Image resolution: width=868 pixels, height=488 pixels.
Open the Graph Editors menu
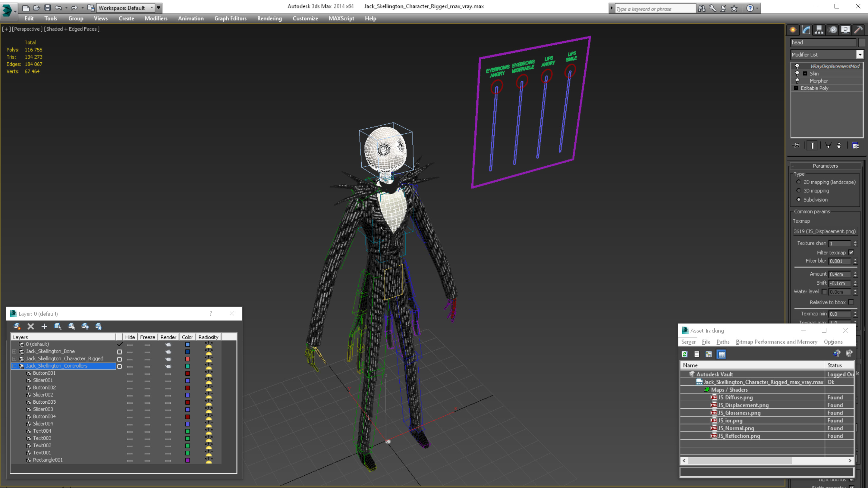[x=231, y=18]
